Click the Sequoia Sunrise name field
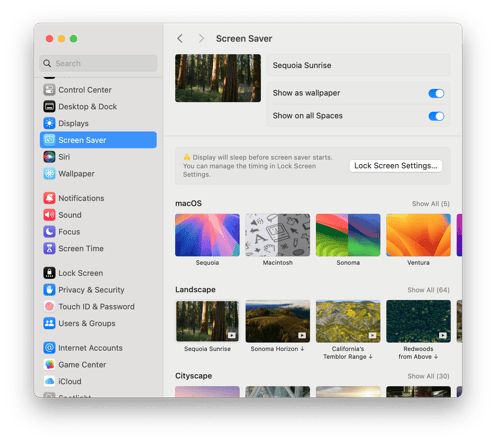Screen dimensions: 496x442 [x=358, y=65]
